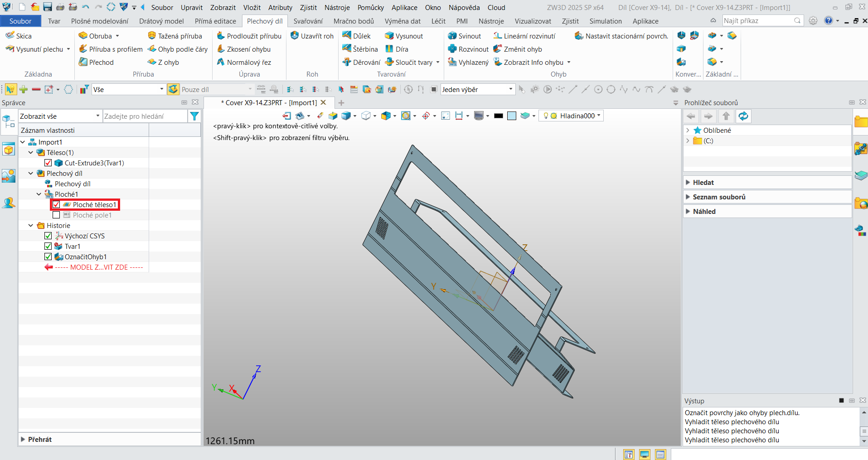Click the Zkosení ohybu button
The width and height of the screenshot is (868, 460).
[x=243, y=49]
